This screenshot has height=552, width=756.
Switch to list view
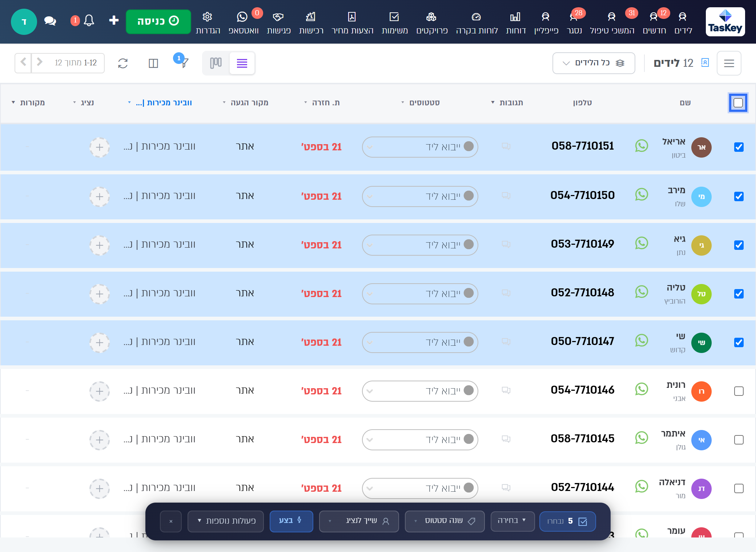242,63
